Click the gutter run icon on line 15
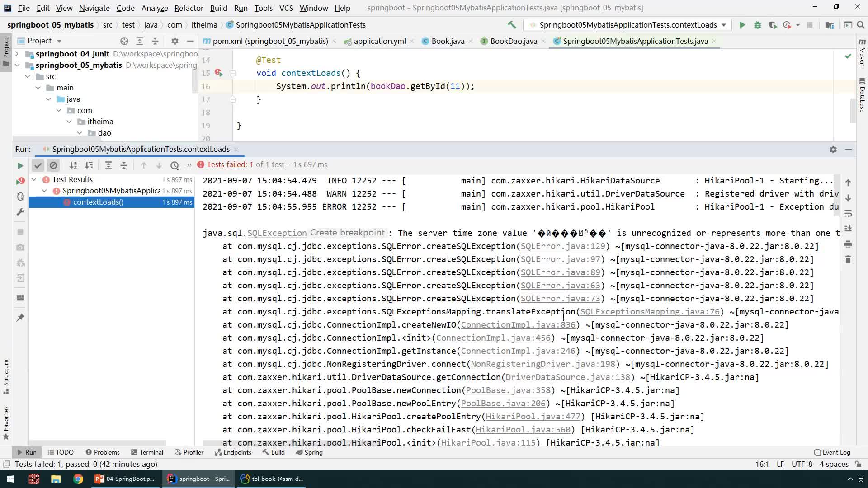Viewport: 868px width, 488px height. pos(218,73)
